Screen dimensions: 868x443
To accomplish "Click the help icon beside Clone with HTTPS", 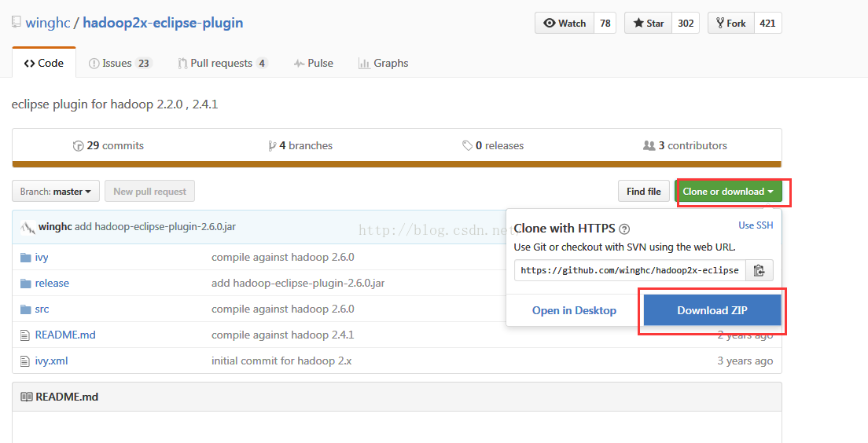I will [x=624, y=229].
